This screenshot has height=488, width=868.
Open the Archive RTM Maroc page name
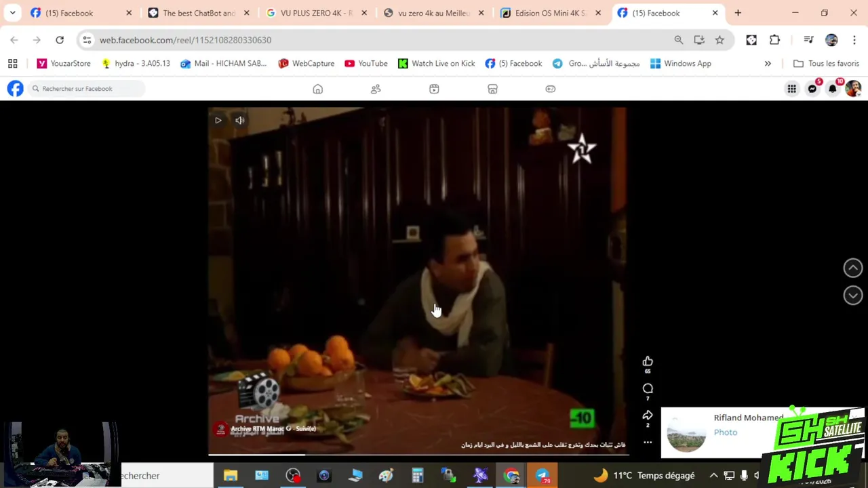point(259,428)
